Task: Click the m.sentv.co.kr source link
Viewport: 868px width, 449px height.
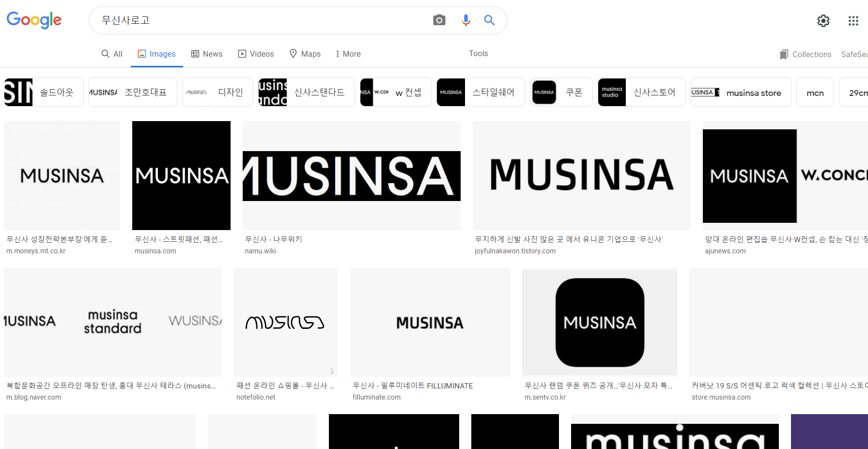Action: click(545, 397)
